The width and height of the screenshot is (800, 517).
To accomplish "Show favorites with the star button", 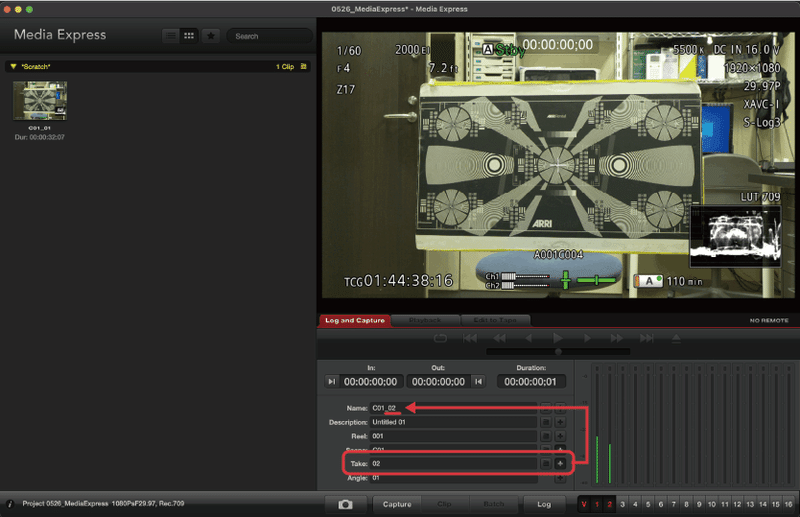I will pos(211,36).
